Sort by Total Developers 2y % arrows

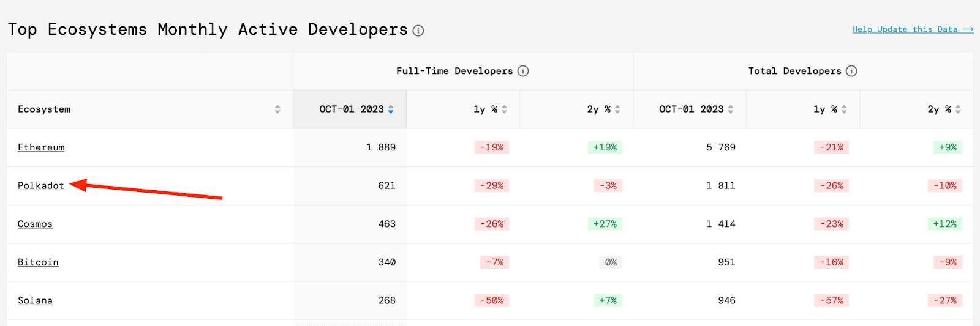[x=958, y=109]
